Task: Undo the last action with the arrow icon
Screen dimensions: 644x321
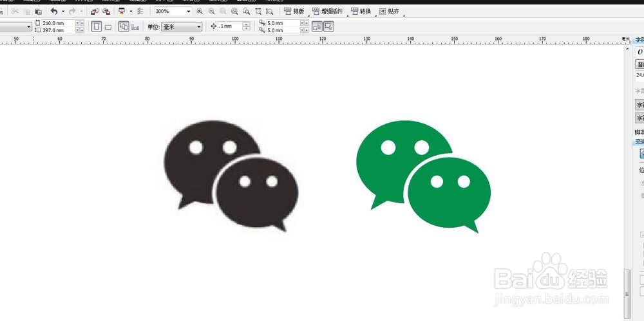Action: [54, 11]
